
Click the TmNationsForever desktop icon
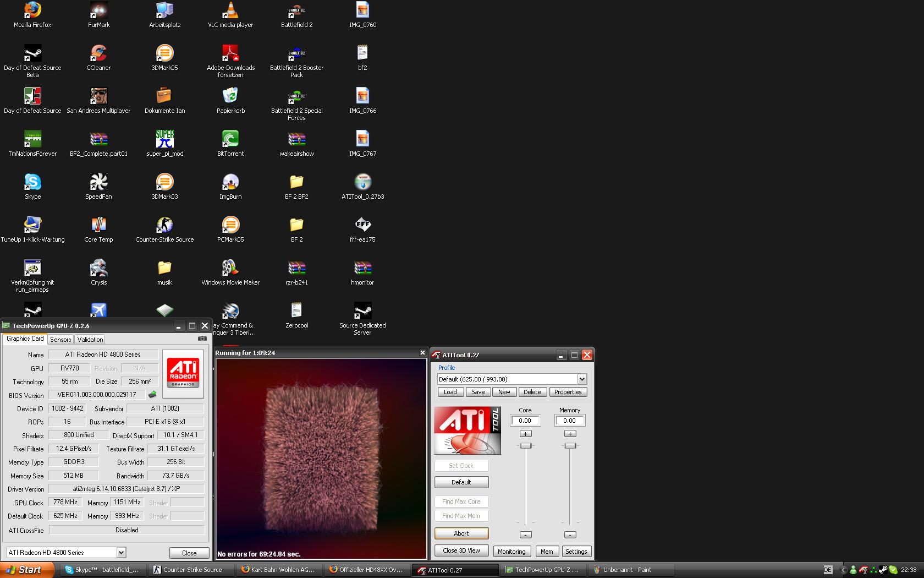coord(32,144)
